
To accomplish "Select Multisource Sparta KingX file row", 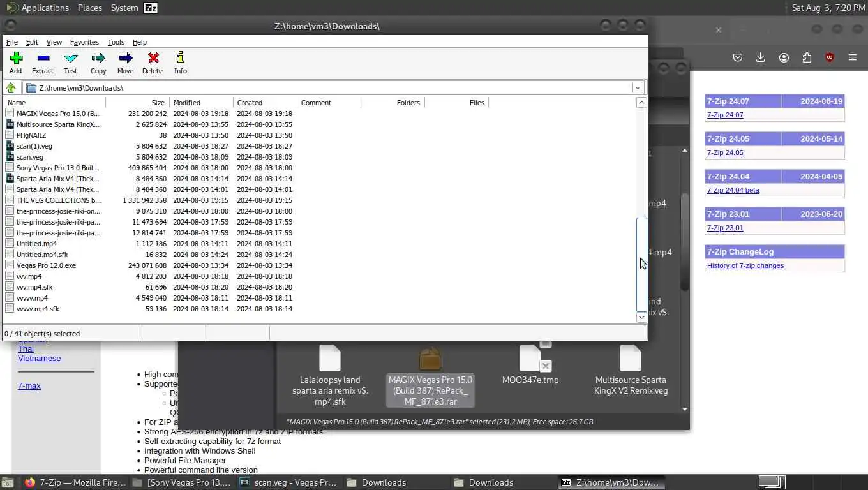I will tap(149, 124).
